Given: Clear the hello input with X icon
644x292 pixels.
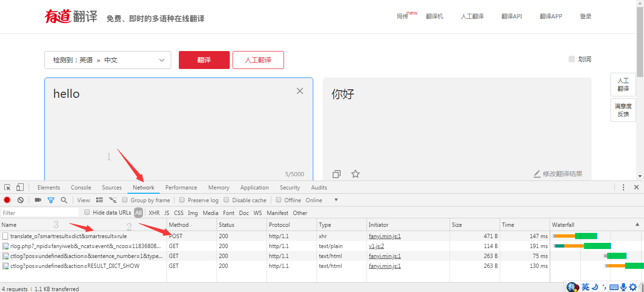Looking at the screenshot, I should point(300,91).
